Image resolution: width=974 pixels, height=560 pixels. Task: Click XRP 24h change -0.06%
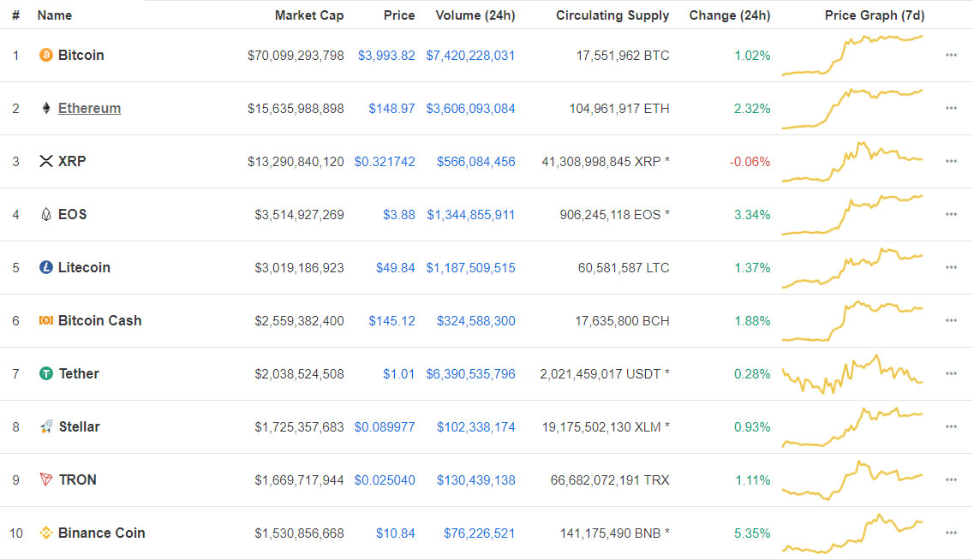coord(750,162)
